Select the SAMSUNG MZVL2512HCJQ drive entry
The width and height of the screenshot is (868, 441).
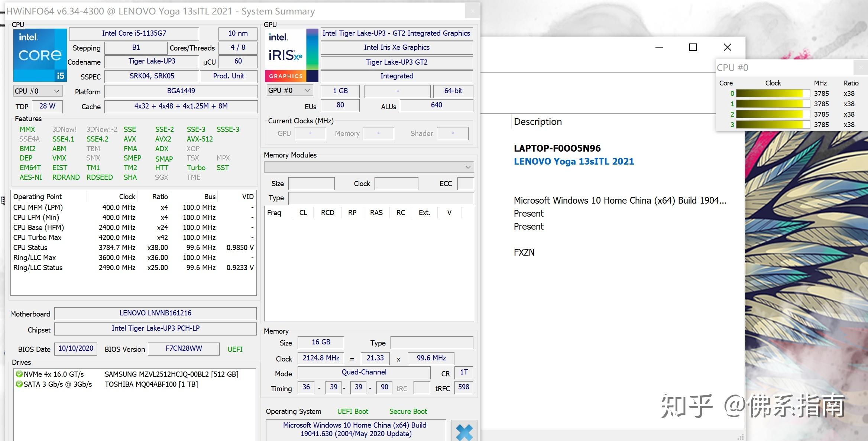[x=171, y=374]
